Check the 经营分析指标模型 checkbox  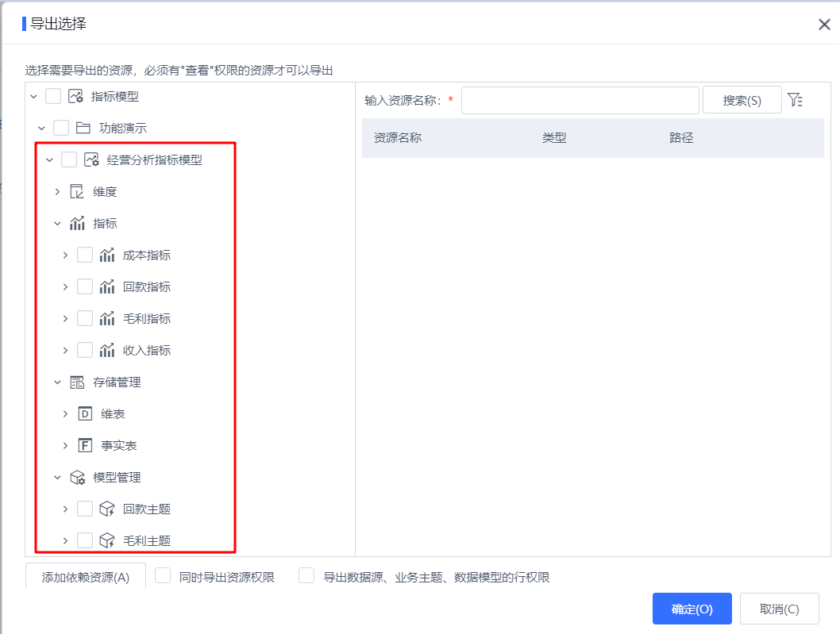click(69, 159)
